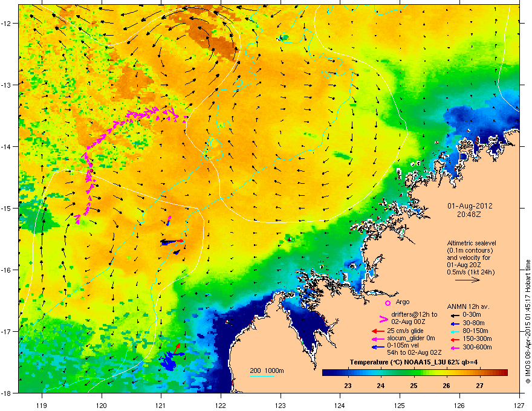
Task: Click the 0.5m/s velocity scale arrow
Action: tap(467, 280)
